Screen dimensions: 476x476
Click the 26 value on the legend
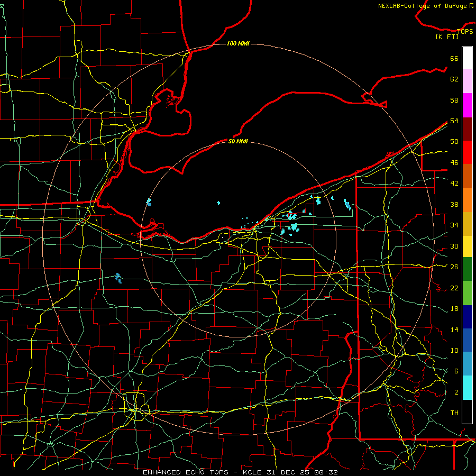[454, 267]
